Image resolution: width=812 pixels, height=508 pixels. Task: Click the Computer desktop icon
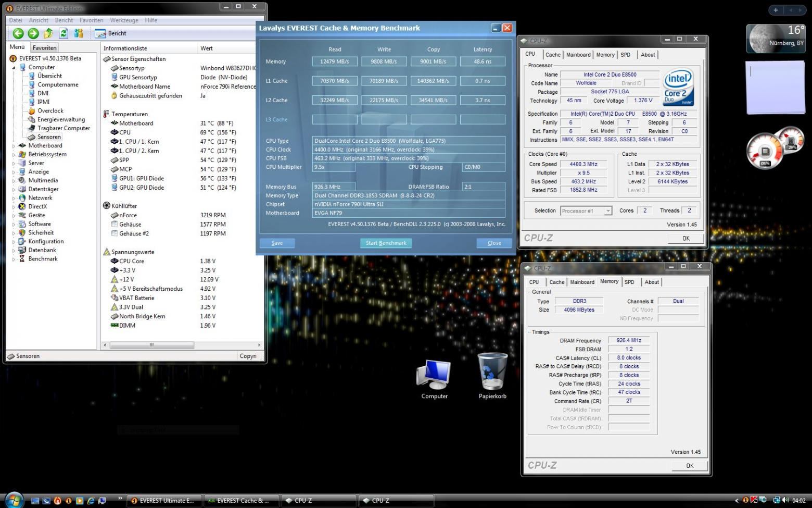(434, 379)
